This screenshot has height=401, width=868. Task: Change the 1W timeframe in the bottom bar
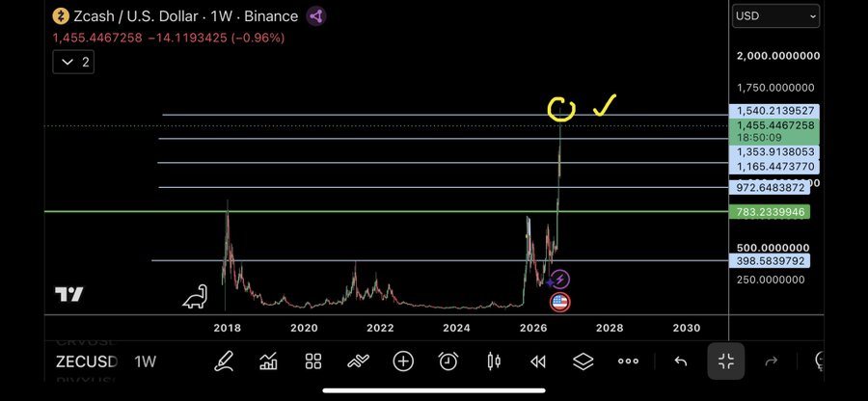pos(145,361)
